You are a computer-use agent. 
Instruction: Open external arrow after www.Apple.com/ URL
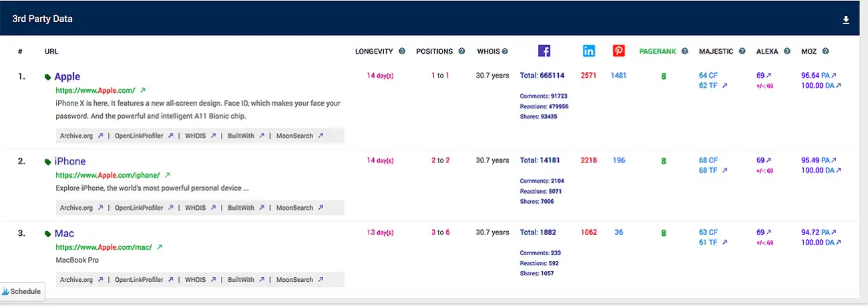(x=142, y=90)
